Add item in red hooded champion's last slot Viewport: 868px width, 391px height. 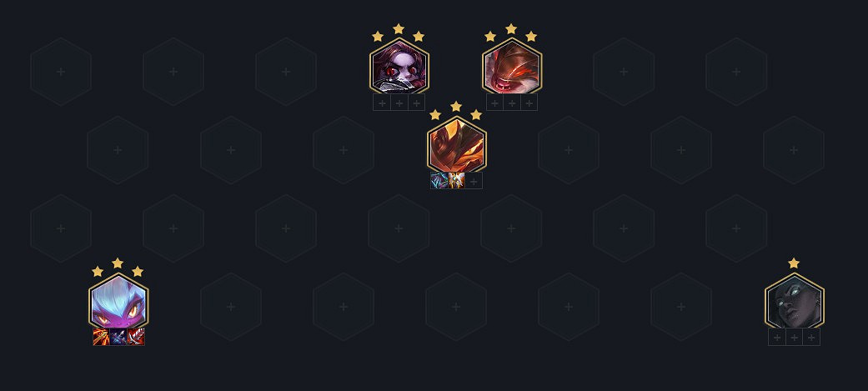(x=529, y=103)
